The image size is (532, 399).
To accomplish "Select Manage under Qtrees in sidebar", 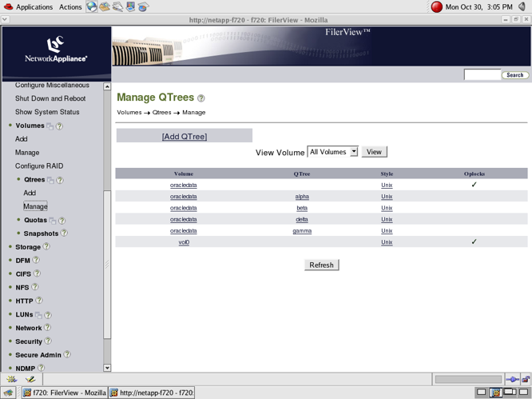I will click(x=35, y=206).
